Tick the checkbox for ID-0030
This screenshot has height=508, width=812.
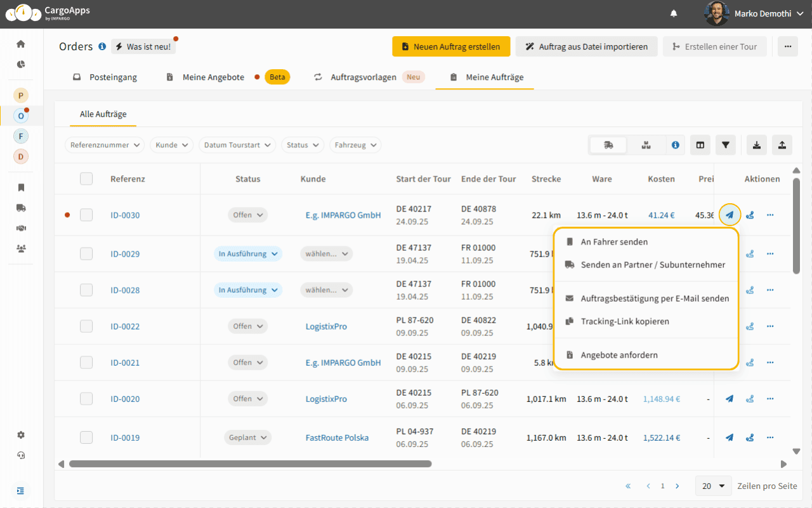(86, 215)
